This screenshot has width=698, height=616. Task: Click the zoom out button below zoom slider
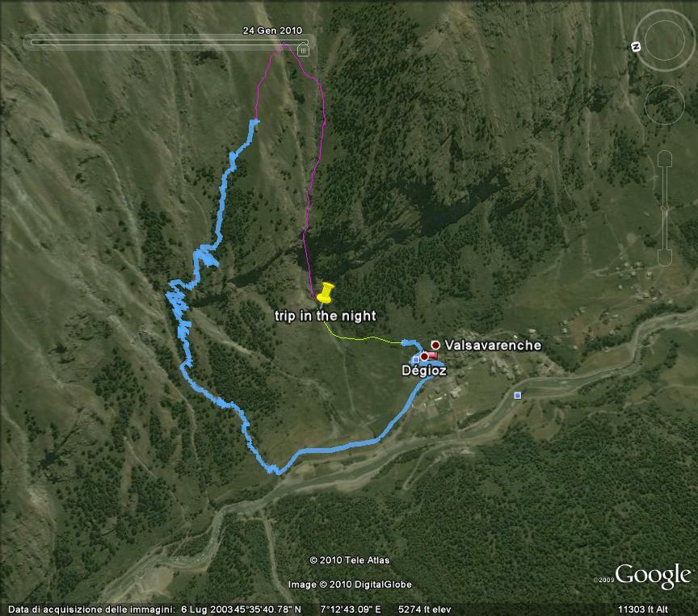tap(665, 258)
